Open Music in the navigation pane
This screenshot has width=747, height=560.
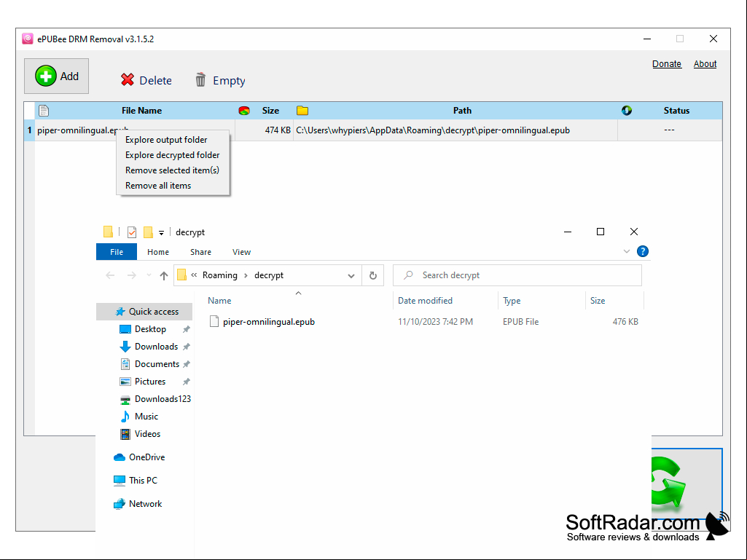146,417
